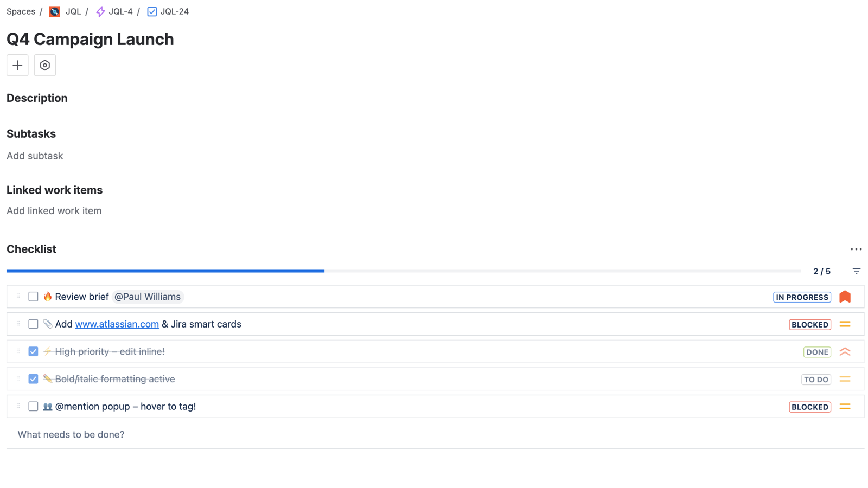Open the IN PROGRESS status dropdown
This screenshot has height=488, width=868.
(802, 297)
